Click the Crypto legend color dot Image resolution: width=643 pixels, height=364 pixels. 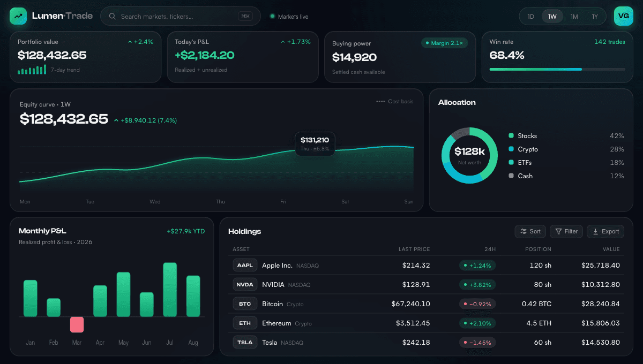pos(511,149)
